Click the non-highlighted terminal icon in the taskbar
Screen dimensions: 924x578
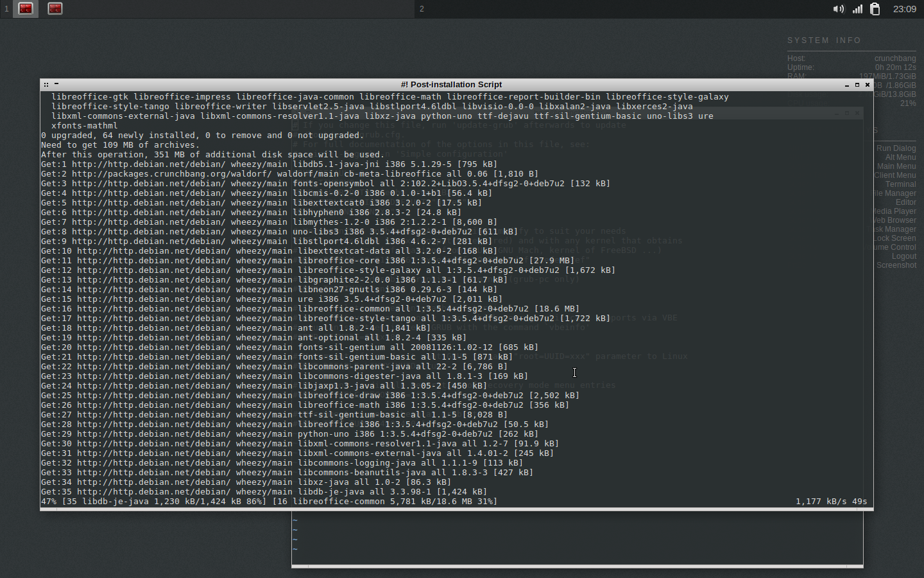click(x=55, y=8)
